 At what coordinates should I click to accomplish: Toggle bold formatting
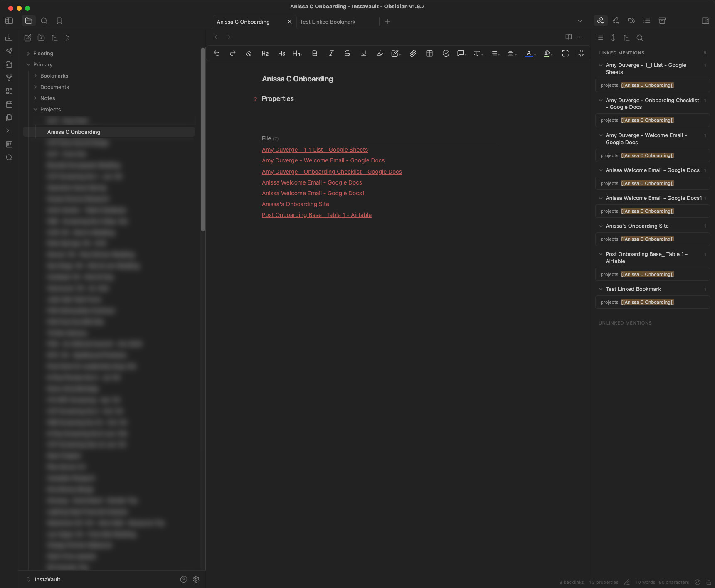click(315, 53)
